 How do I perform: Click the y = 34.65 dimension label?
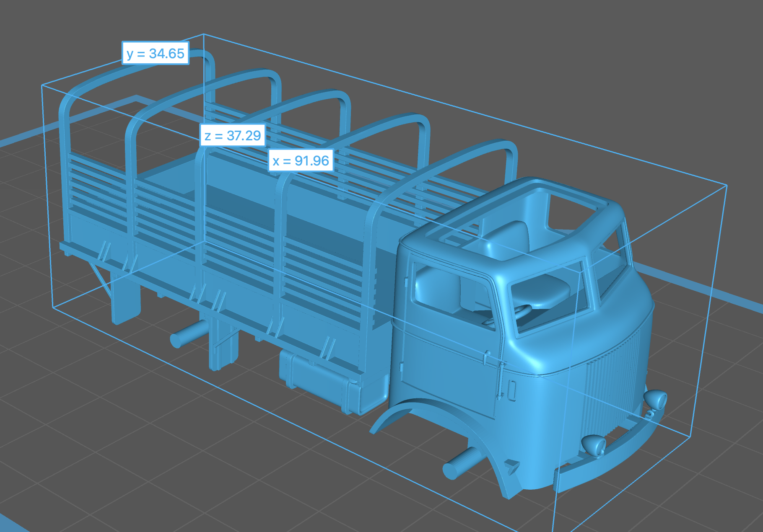155,53
